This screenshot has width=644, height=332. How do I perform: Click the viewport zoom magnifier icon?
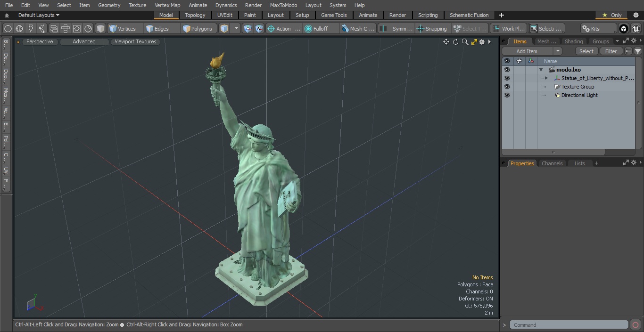465,42
